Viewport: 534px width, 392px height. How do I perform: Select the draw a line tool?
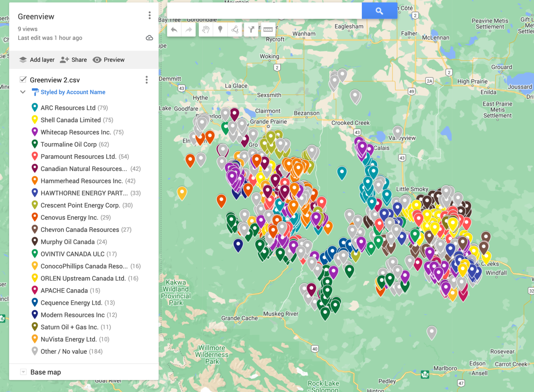(235, 30)
